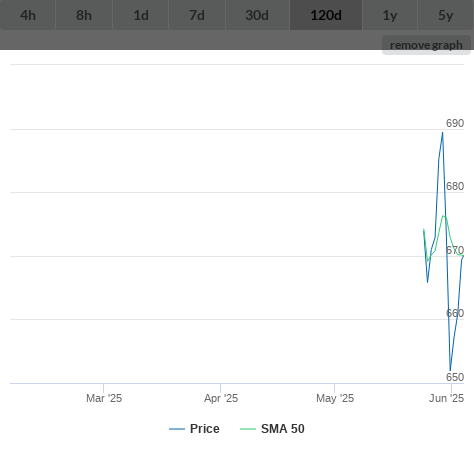Image resolution: width=474 pixels, height=455 pixels.
Task: Show the 1y price history
Action: click(390, 15)
